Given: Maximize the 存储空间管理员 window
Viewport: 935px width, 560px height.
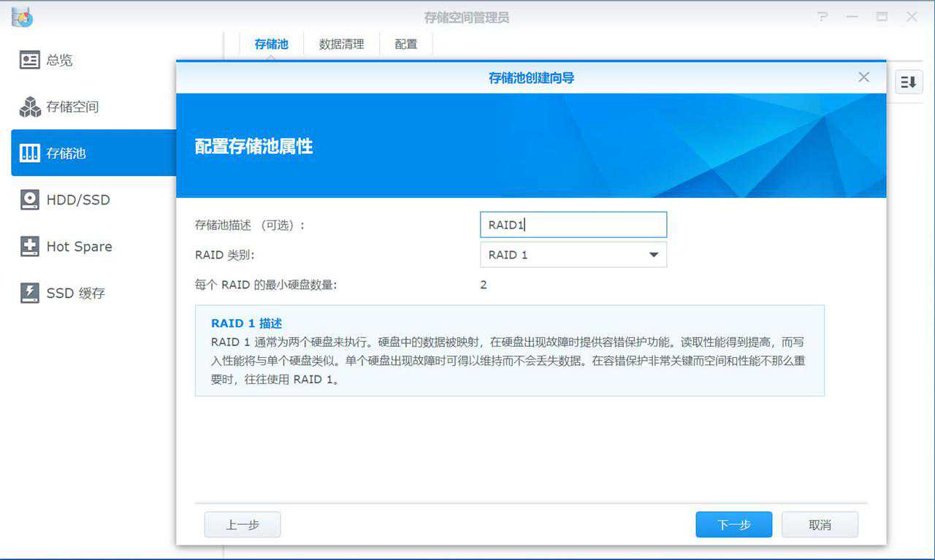Looking at the screenshot, I should [882, 17].
